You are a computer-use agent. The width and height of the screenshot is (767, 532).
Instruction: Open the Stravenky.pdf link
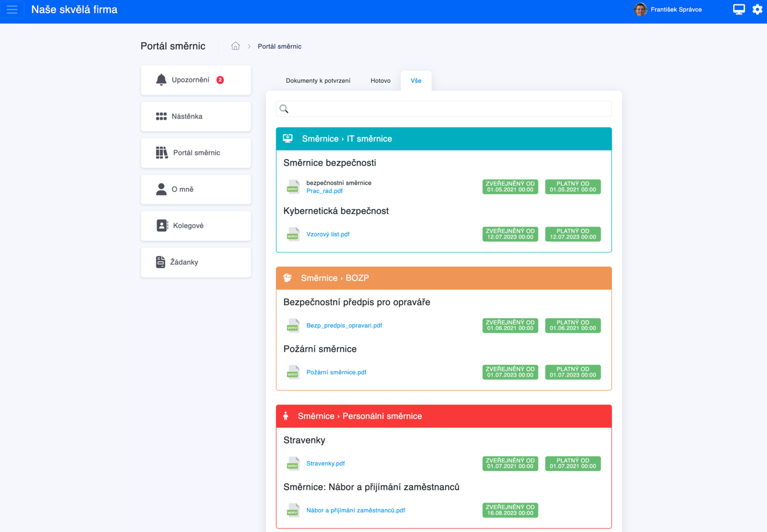[x=326, y=463]
